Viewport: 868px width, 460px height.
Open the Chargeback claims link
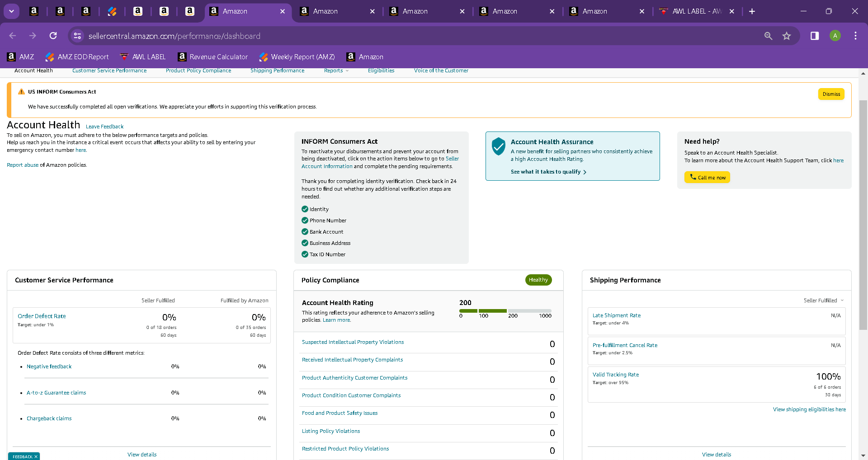49,418
